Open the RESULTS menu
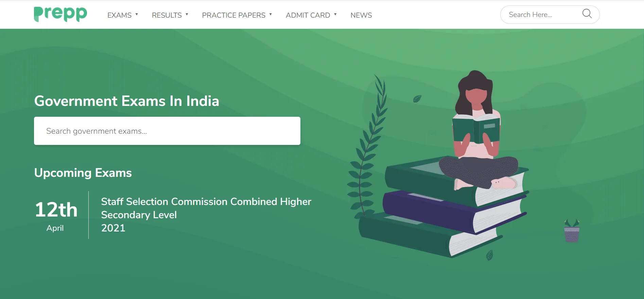The height and width of the screenshot is (299, 644). pos(167,15)
